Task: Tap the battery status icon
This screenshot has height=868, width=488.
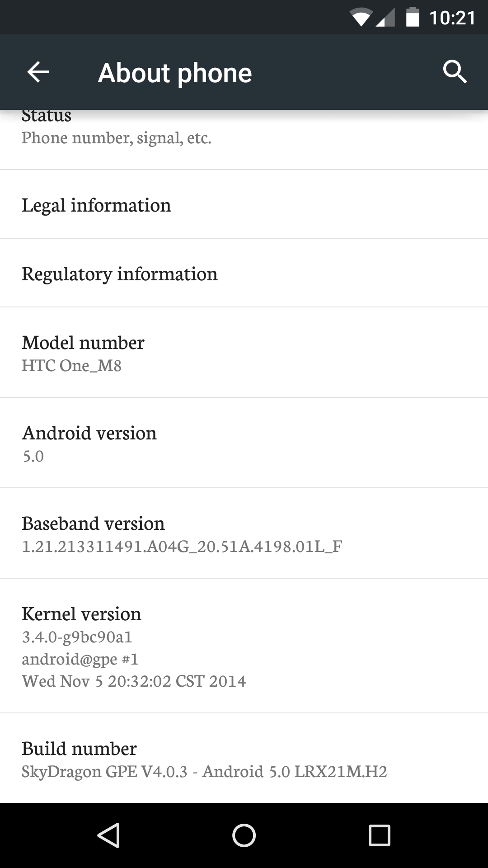Action: (413, 18)
